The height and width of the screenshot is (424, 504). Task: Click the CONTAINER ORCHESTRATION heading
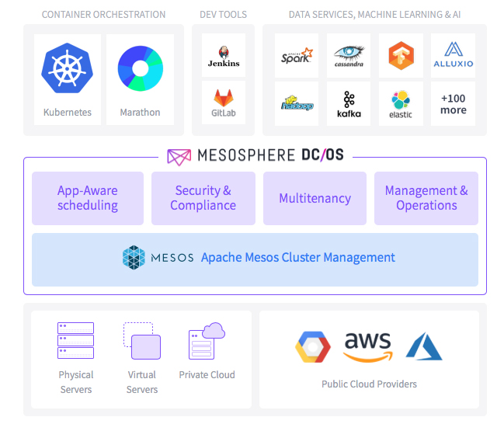click(103, 15)
